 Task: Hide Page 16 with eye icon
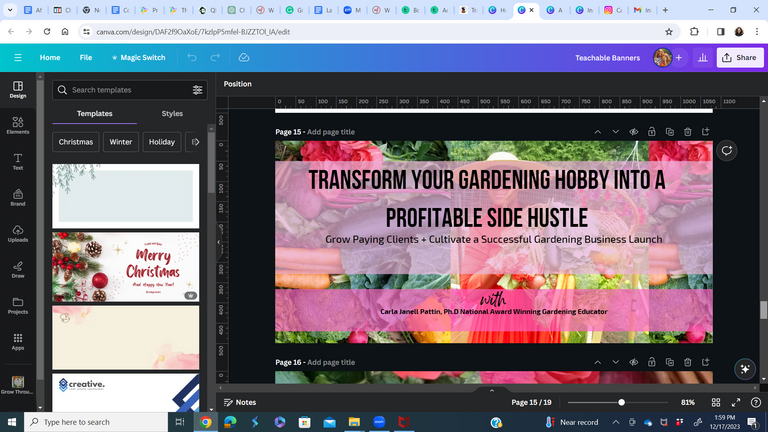(633, 362)
